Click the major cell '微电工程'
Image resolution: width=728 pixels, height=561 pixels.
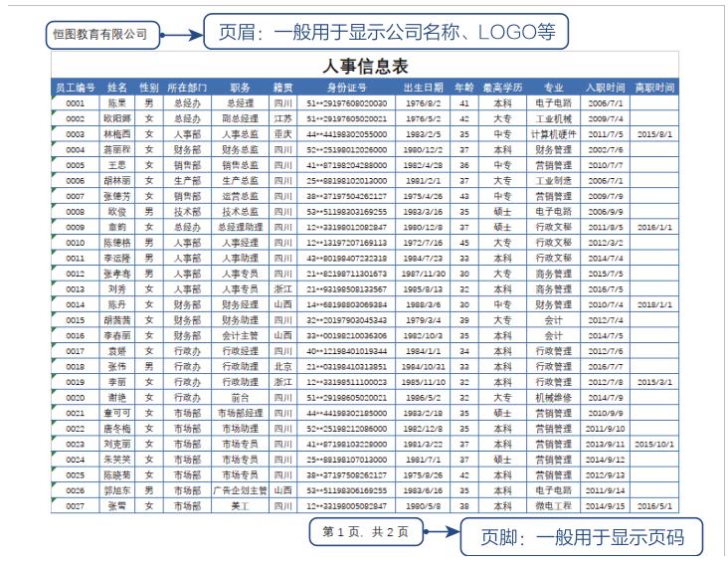(x=553, y=506)
